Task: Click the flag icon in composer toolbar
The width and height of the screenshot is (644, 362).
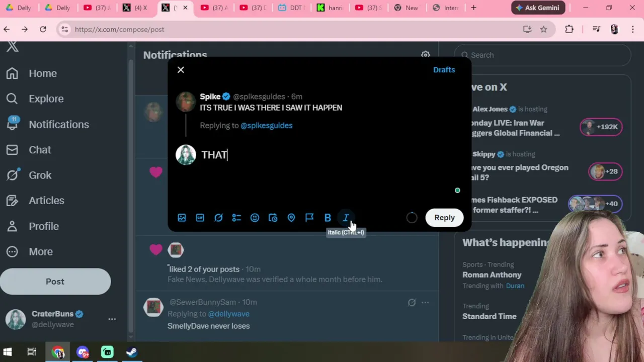Action: tap(309, 218)
